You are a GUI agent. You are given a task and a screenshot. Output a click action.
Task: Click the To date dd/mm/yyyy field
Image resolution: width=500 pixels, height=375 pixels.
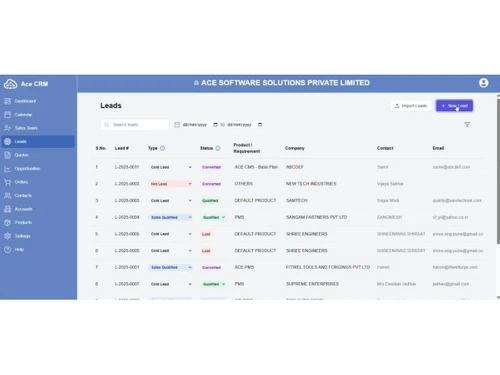click(x=239, y=125)
